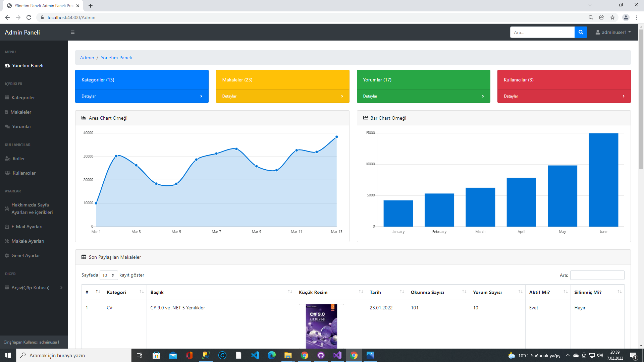This screenshot has width=644, height=362.
Task: Click the 'C# 9.0 ve .NET 5 Yenilikler' title
Action: 177,308
